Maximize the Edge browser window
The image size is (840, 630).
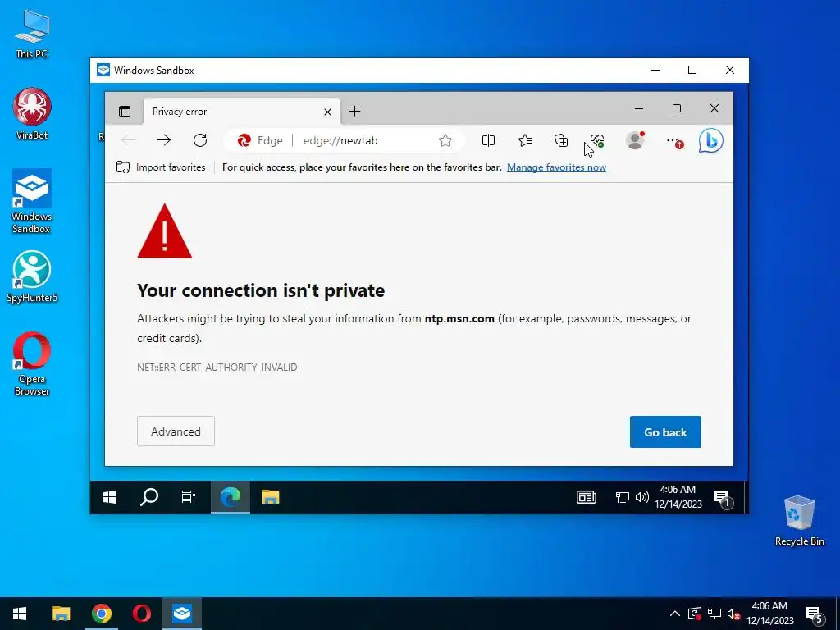click(x=677, y=109)
